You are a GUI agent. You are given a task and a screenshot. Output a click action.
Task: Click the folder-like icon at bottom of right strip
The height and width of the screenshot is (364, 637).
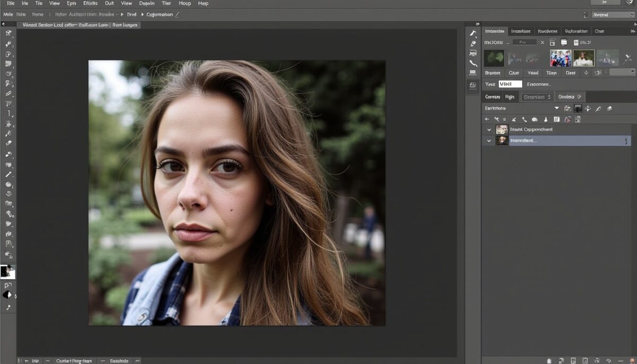pos(473,85)
